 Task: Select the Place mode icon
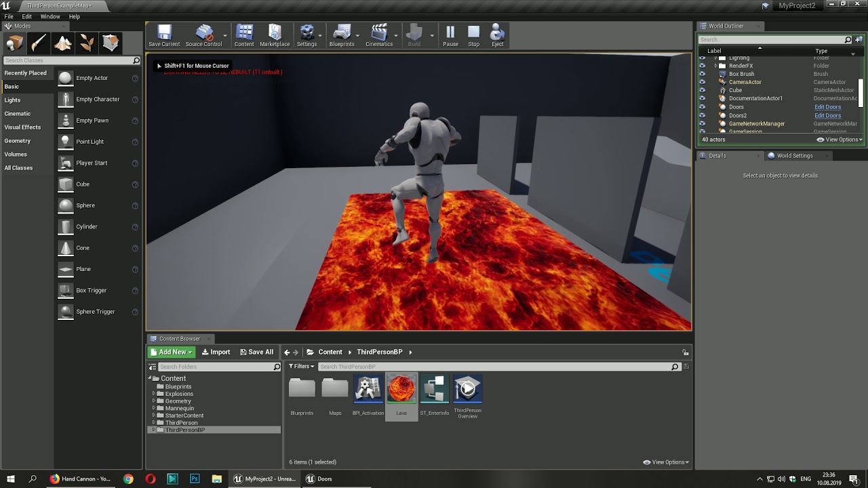14,43
